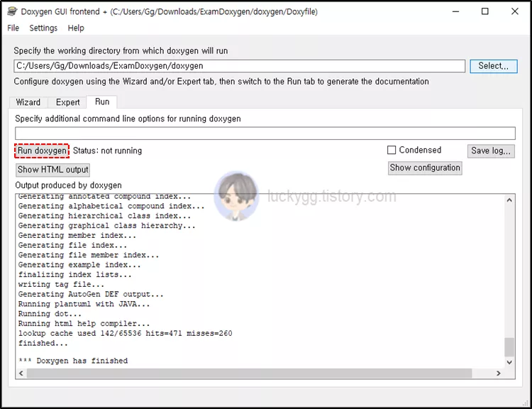The height and width of the screenshot is (409, 532).
Task: Click the Select... working directory button
Action: [x=493, y=66]
